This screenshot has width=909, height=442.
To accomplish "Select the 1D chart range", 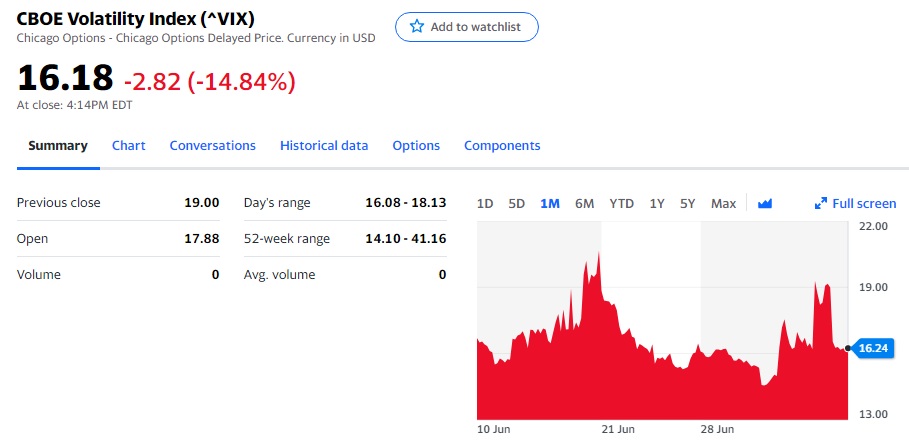I will (x=485, y=204).
